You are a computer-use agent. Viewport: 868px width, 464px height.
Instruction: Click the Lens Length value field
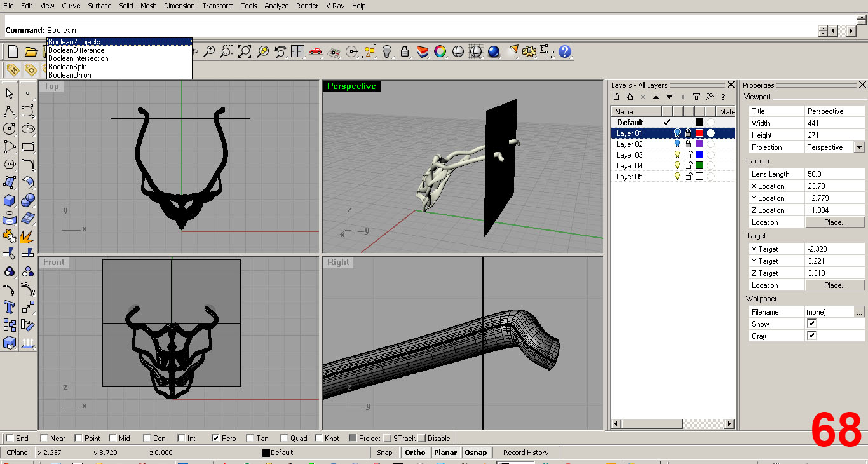pos(834,174)
